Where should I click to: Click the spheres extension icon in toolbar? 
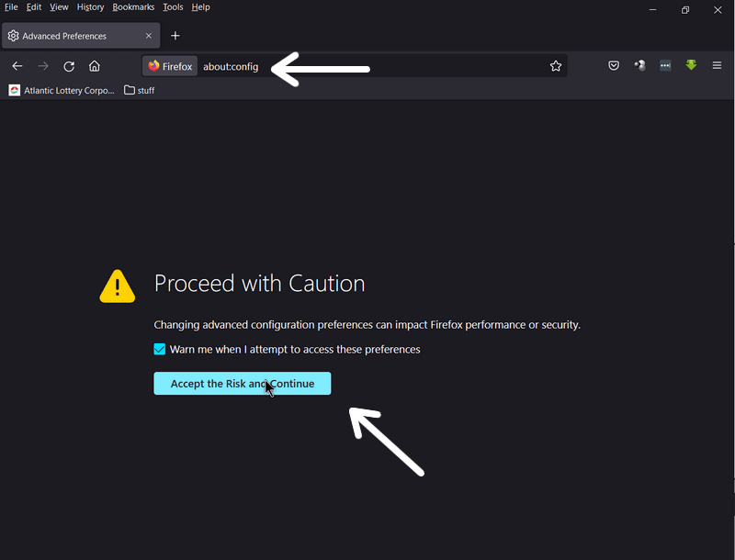click(x=639, y=65)
